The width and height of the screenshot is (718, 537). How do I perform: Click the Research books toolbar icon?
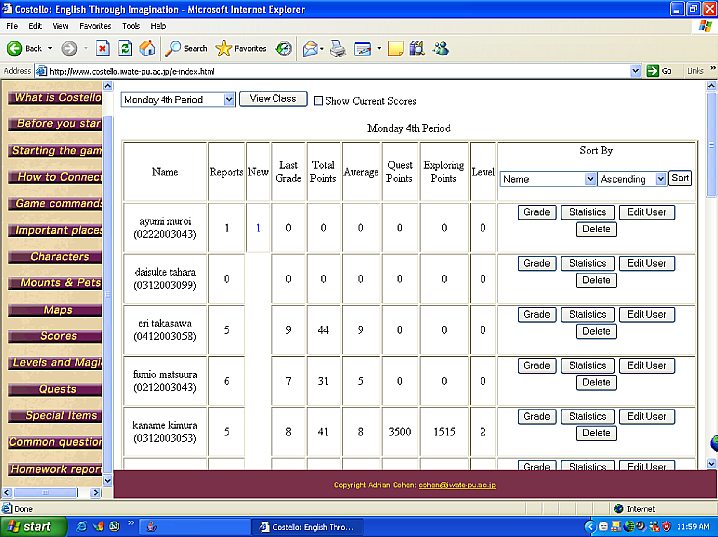tap(417, 48)
